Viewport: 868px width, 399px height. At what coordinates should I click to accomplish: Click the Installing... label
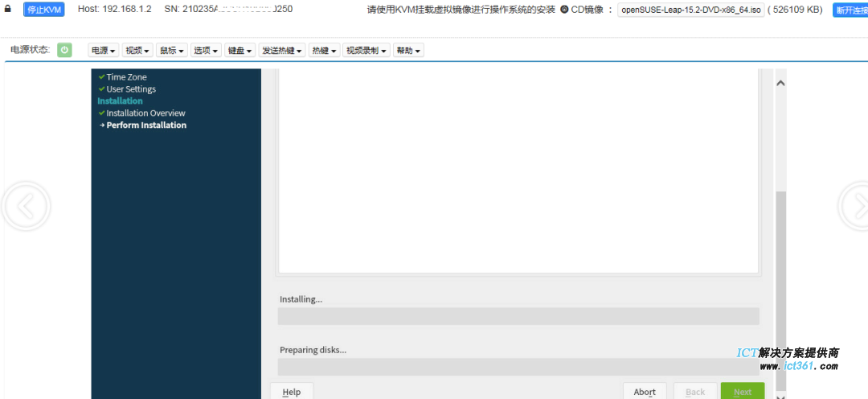pos(301,299)
